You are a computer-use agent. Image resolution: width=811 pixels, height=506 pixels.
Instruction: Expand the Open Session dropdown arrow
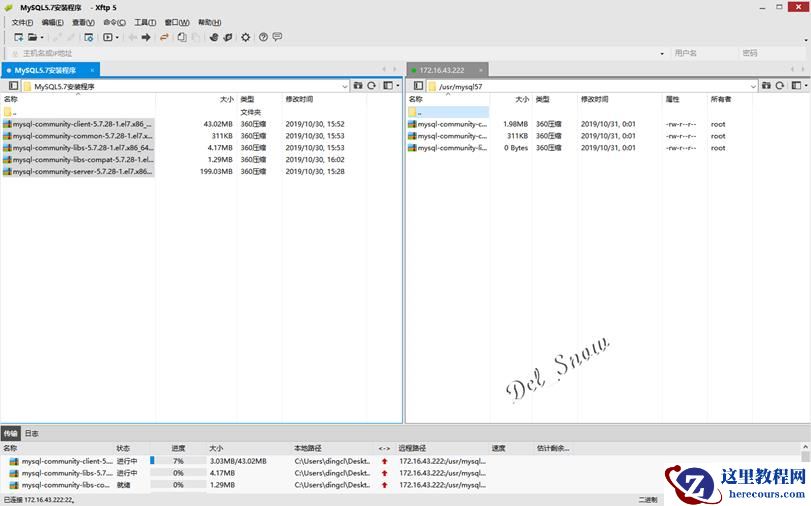[x=42, y=37]
